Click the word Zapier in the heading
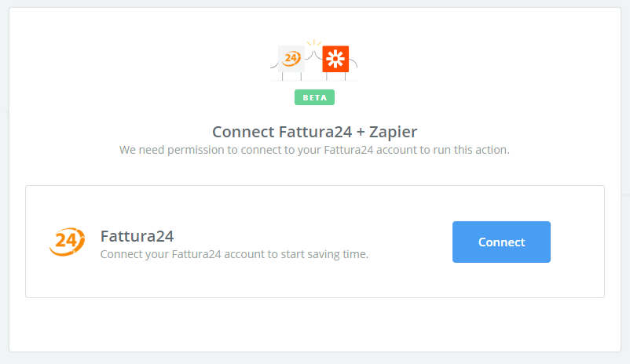630x364 pixels. [393, 132]
